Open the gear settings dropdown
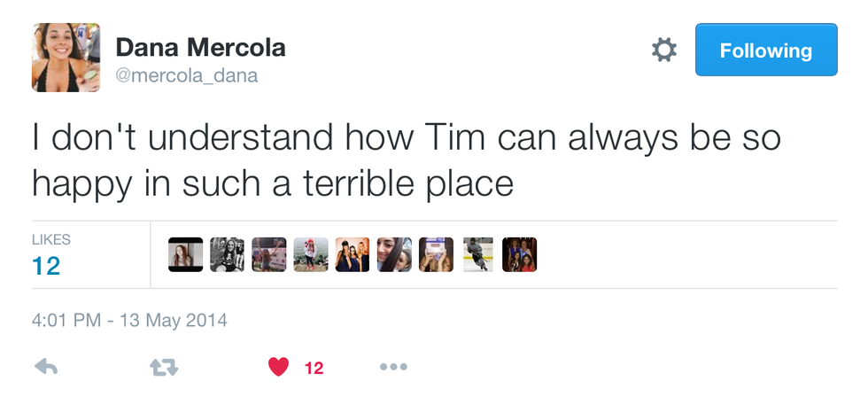The height and width of the screenshot is (420, 868). pyautogui.click(x=663, y=50)
